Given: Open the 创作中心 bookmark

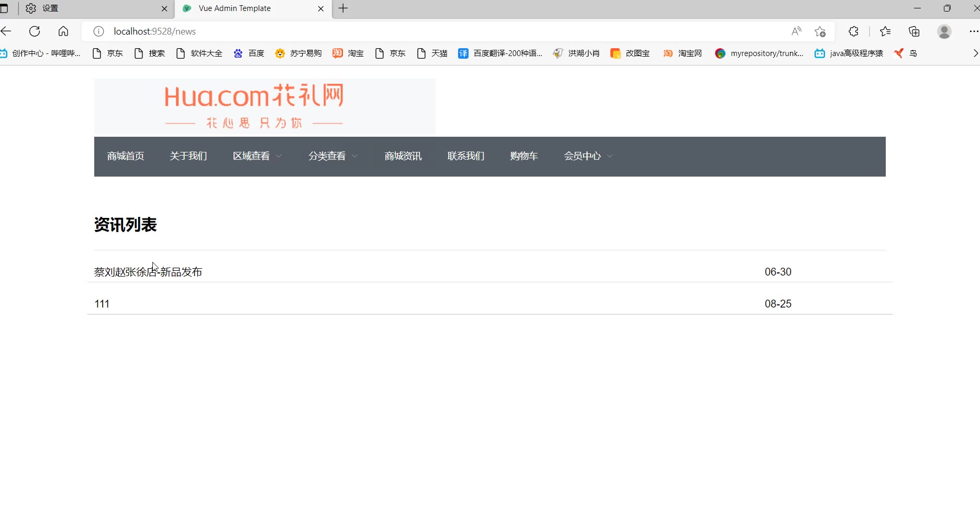Looking at the screenshot, I should pyautogui.click(x=41, y=53).
